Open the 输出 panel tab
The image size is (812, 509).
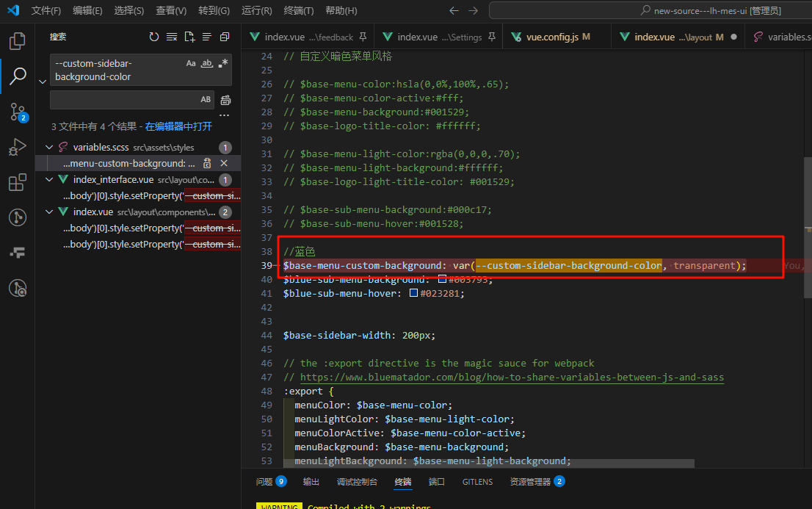[x=311, y=482]
